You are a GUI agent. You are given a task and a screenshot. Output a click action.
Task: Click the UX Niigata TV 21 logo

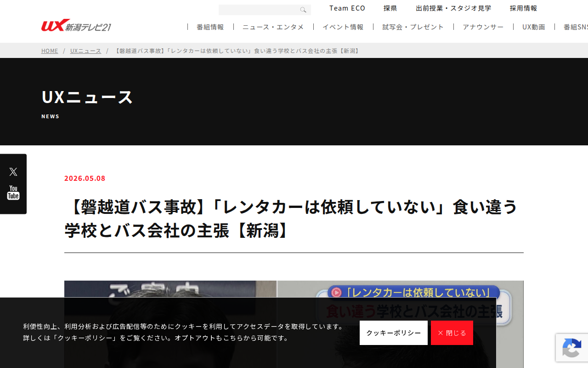tap(76, 25)
